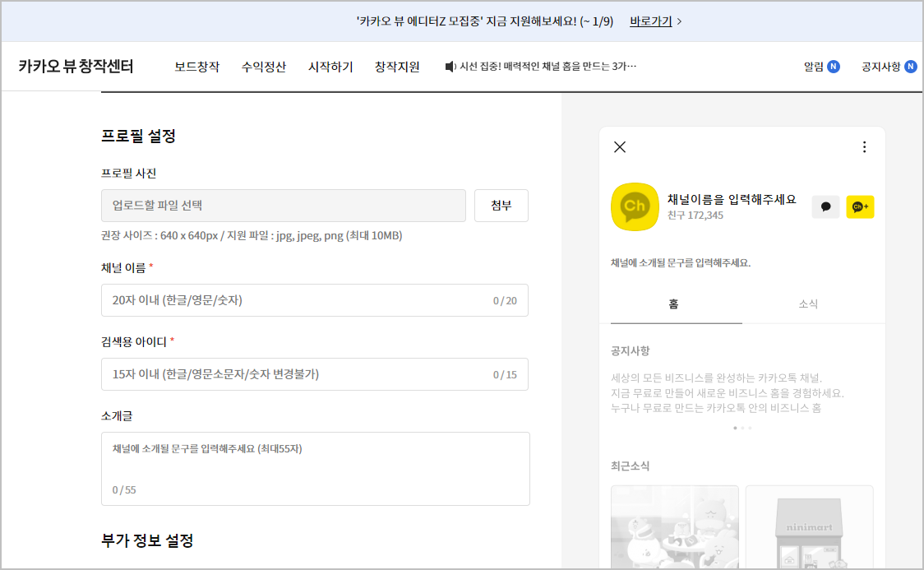Open the 시작하기 menu
This screenshot has height=570, width=924.
pos(330,67)
